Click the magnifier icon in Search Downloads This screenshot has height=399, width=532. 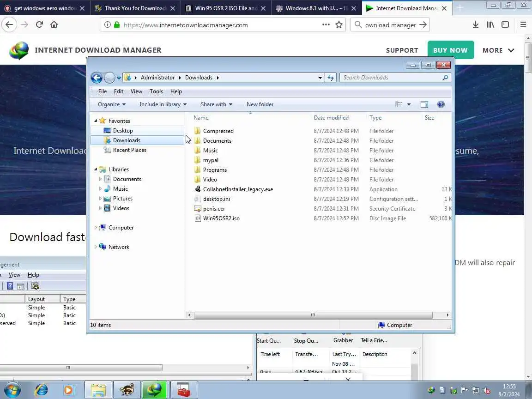(x=445, y=78)
